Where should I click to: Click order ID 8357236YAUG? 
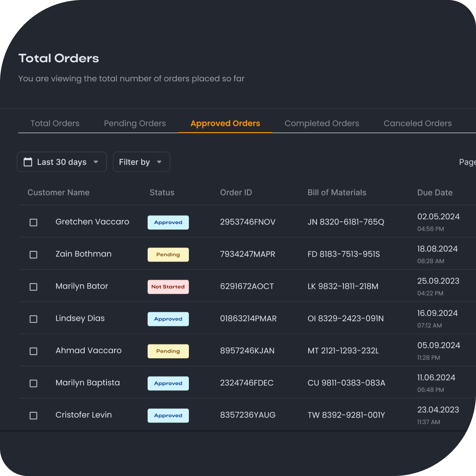coord(248,415)
